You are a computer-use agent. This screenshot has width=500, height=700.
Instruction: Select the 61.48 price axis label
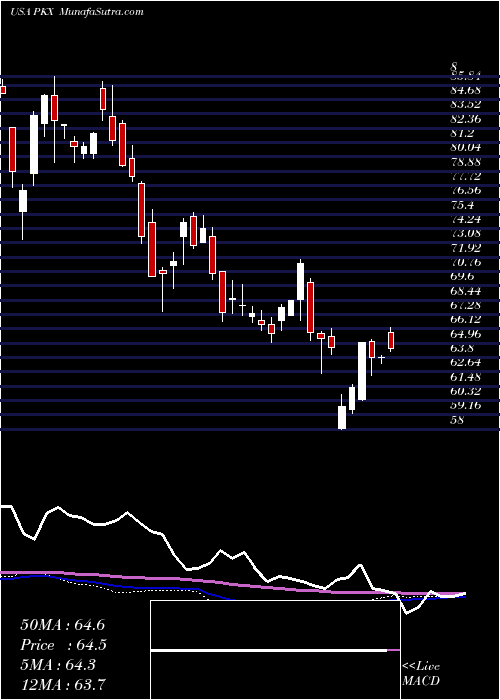[466, 376]
